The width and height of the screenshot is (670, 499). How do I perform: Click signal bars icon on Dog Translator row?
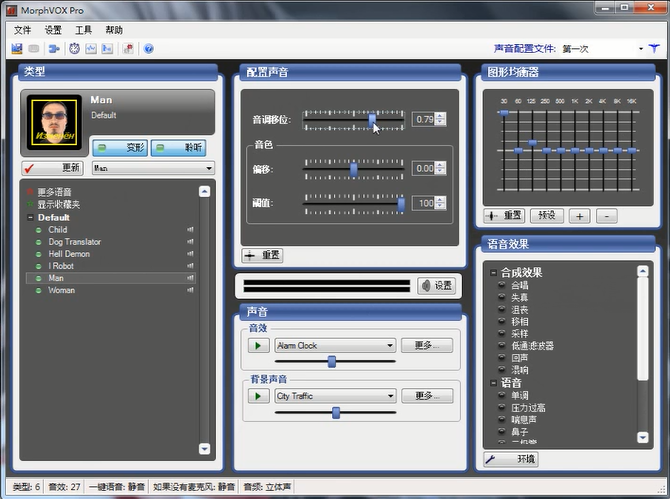(190, 242)
